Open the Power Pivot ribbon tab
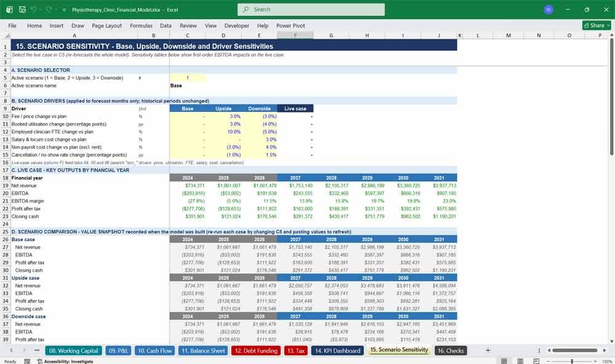Image resolution: width=615 pixels, height=364 pixels. 291,25
